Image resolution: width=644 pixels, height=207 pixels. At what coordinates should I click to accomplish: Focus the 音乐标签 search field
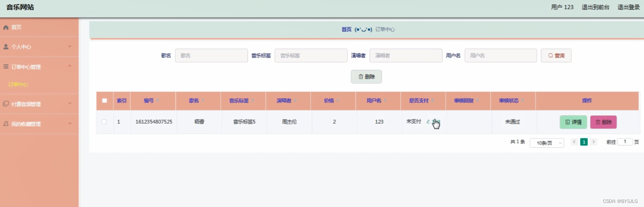pos(311,55)
